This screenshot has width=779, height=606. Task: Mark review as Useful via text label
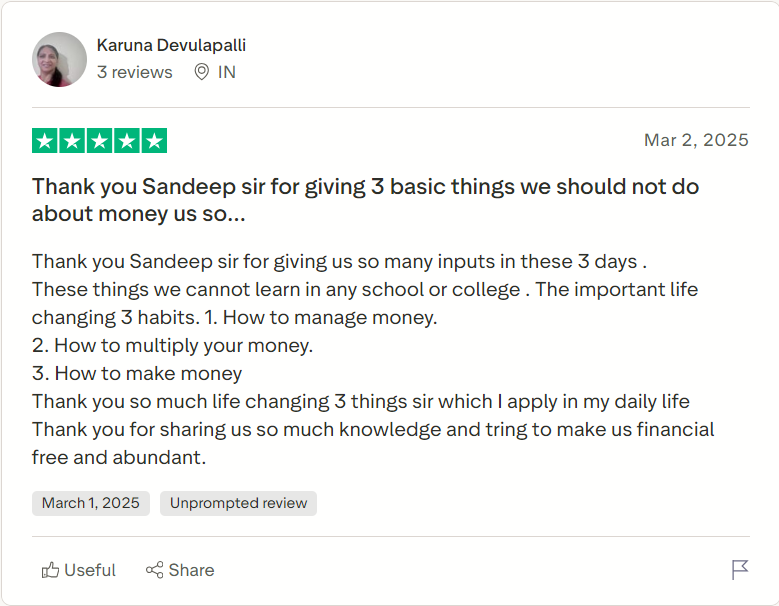tap(90, 570)
